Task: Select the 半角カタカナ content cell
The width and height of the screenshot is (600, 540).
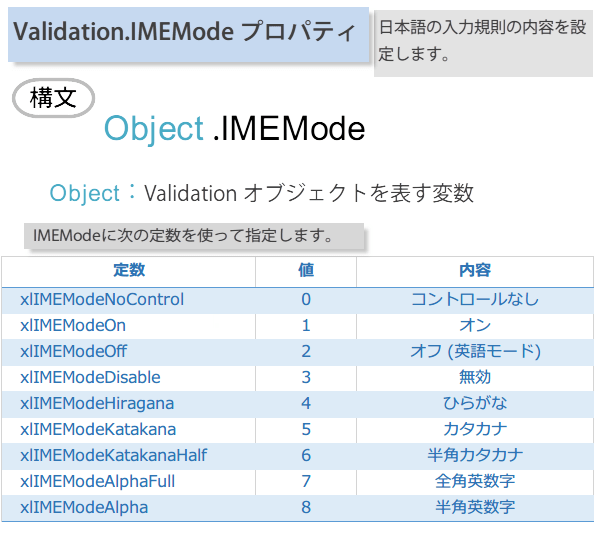Action: 474,455
